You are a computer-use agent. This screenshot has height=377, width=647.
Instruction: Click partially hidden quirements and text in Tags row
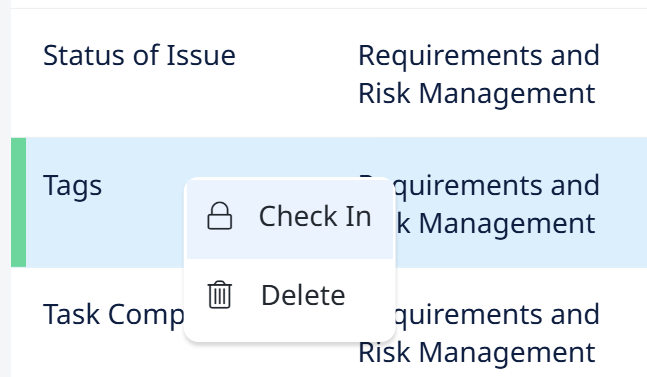point(497,186)
